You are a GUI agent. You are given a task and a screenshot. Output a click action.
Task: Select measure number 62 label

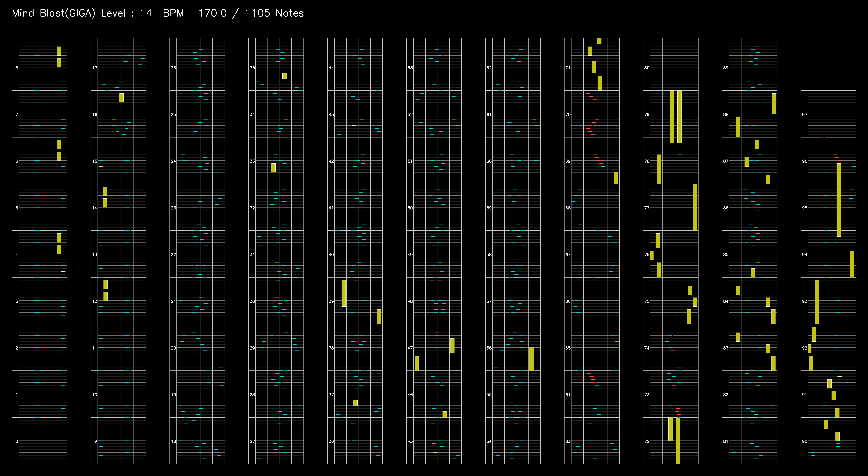[x=489, y=68]
